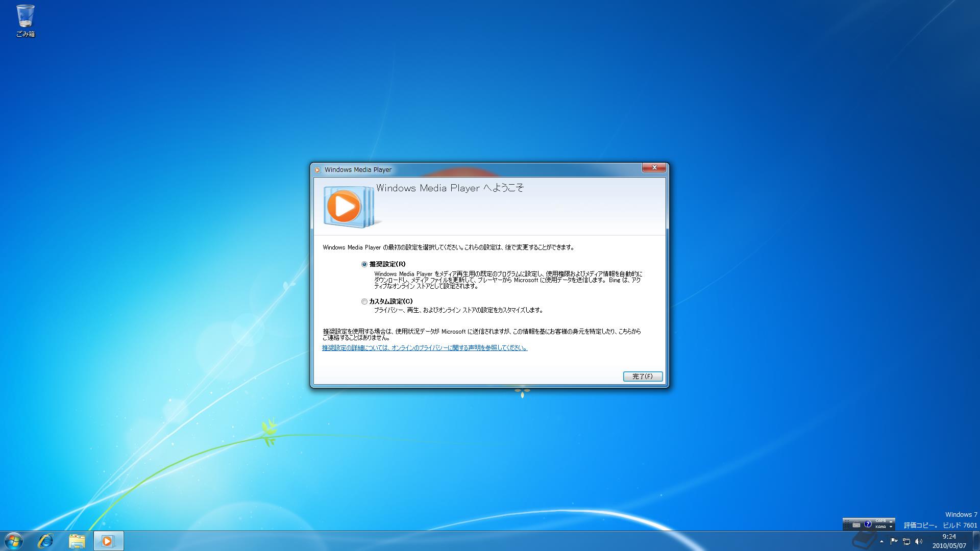Open the IME keyboard pad icon in the language bar
This screenshot has width=980, height=551.
click(x=856, y=525)
